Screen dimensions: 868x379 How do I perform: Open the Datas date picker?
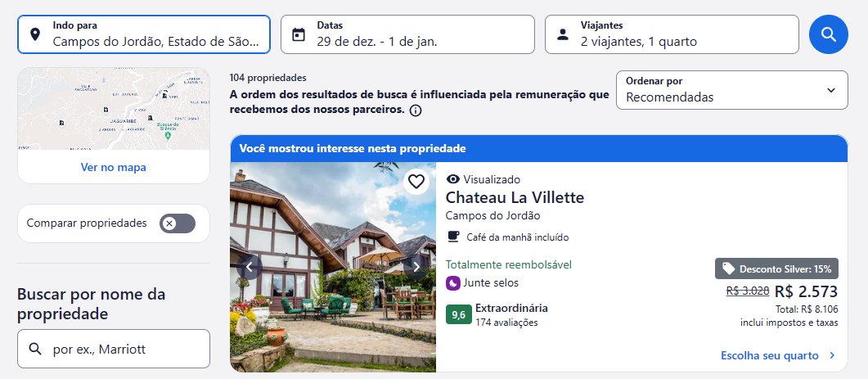[x=407, y=34]
